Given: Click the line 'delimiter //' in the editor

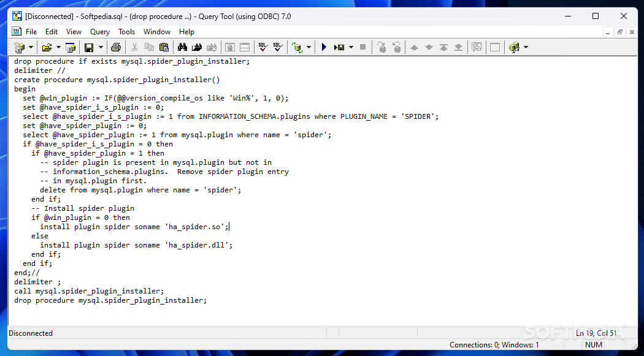Looking at the screenshot, I should click(40, 70).
